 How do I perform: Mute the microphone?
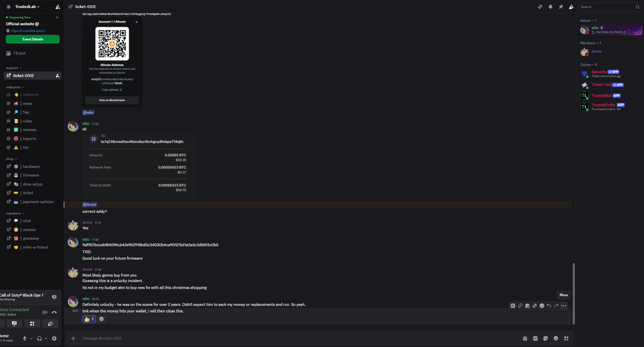pos(24,338)
